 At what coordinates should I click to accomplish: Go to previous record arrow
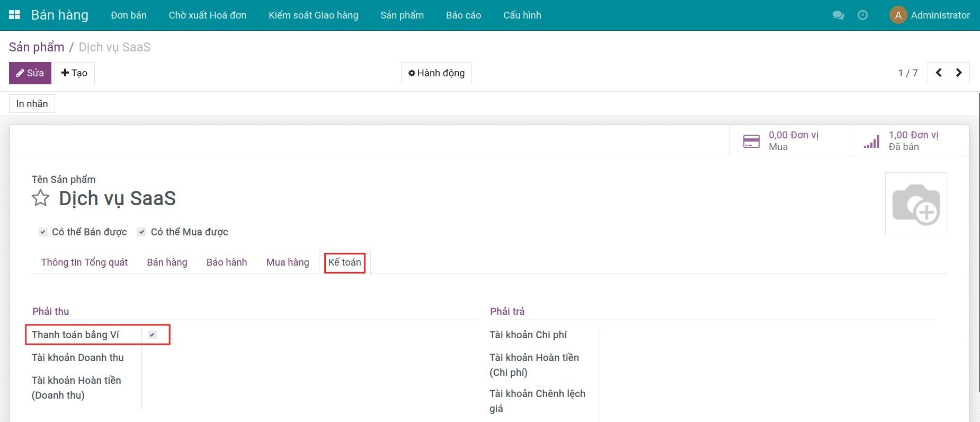(938, 73)
